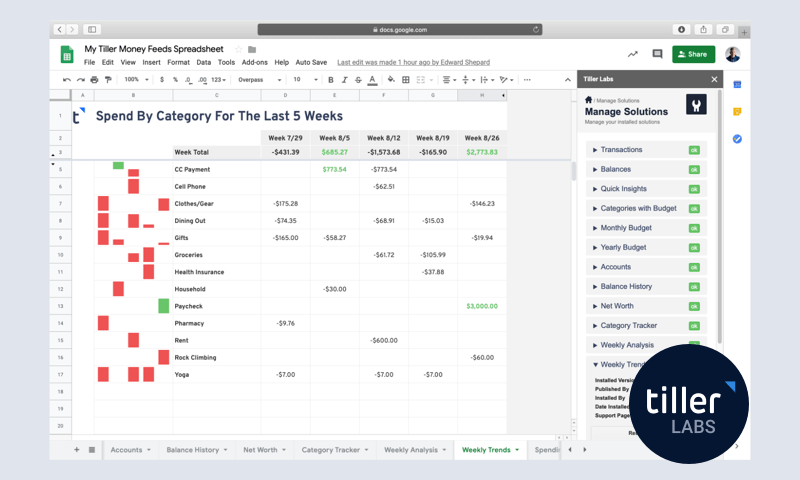The image size is (800, 480).
Task: Expand the Net Worth solution
Action: pos(646,306)
